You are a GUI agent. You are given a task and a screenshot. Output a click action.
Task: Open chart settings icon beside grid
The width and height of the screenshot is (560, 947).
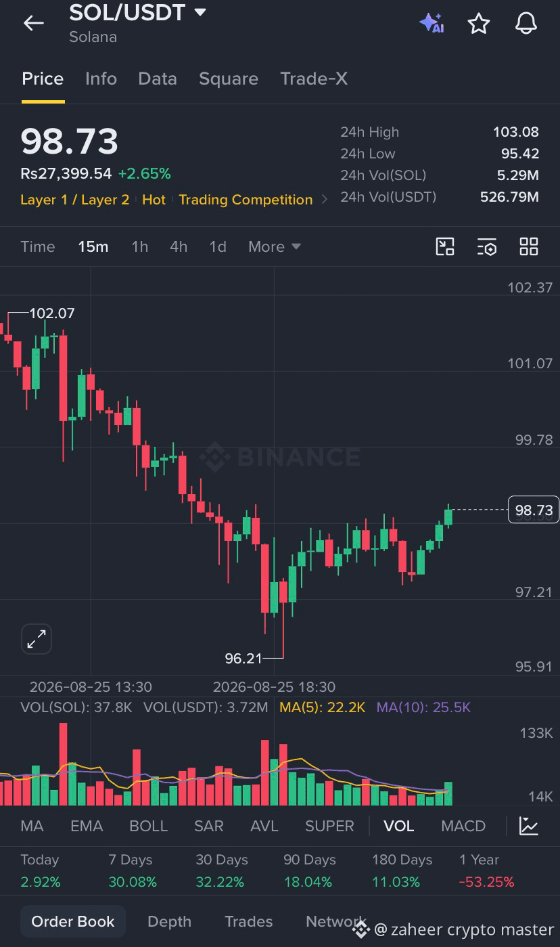click(x=487, y=246)
